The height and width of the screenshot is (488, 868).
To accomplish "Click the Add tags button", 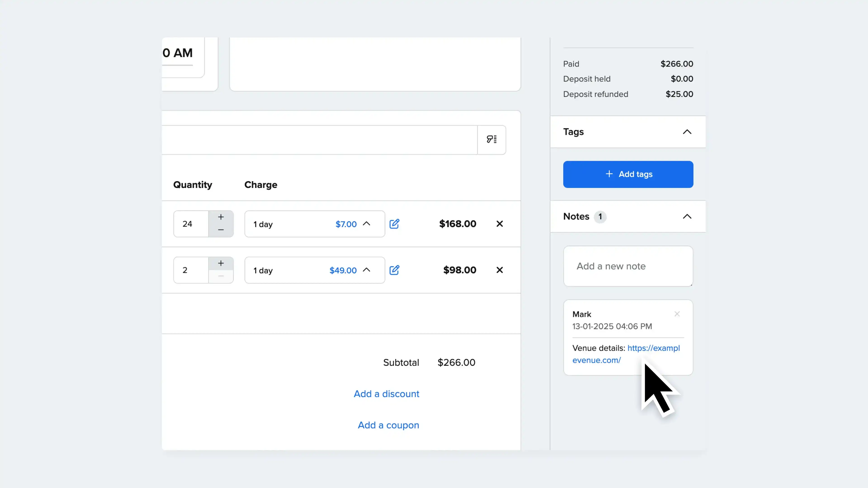I will click(628, 174).
